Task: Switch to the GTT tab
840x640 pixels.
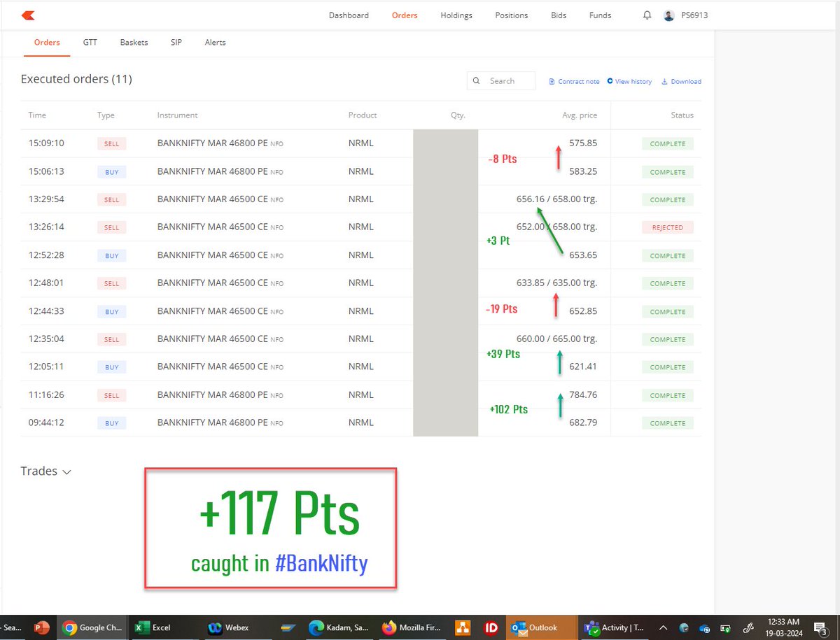Action: (90, 43)
